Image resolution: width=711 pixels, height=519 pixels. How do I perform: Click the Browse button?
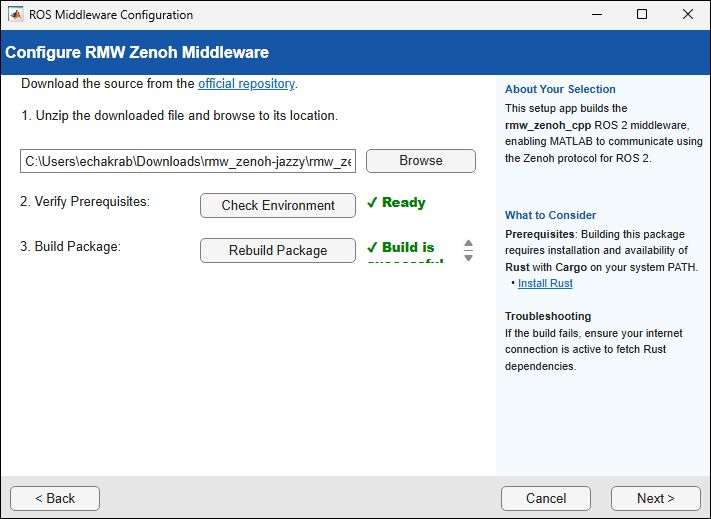(421, 161)
